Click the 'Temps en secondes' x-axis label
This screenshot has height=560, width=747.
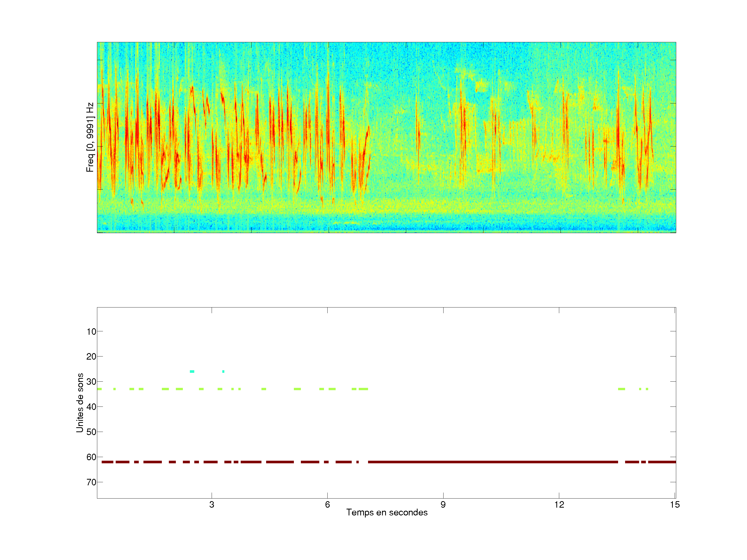[387, 512]
